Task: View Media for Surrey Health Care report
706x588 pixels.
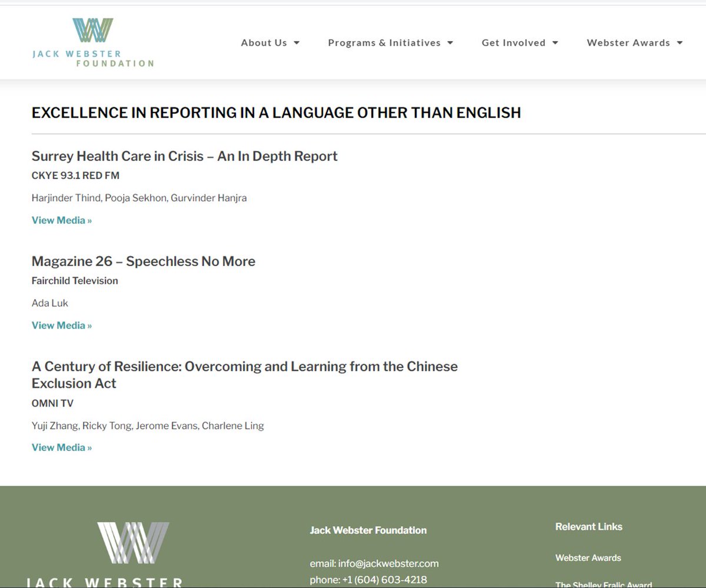Action: pyautogui.click(x=62, y=220)
